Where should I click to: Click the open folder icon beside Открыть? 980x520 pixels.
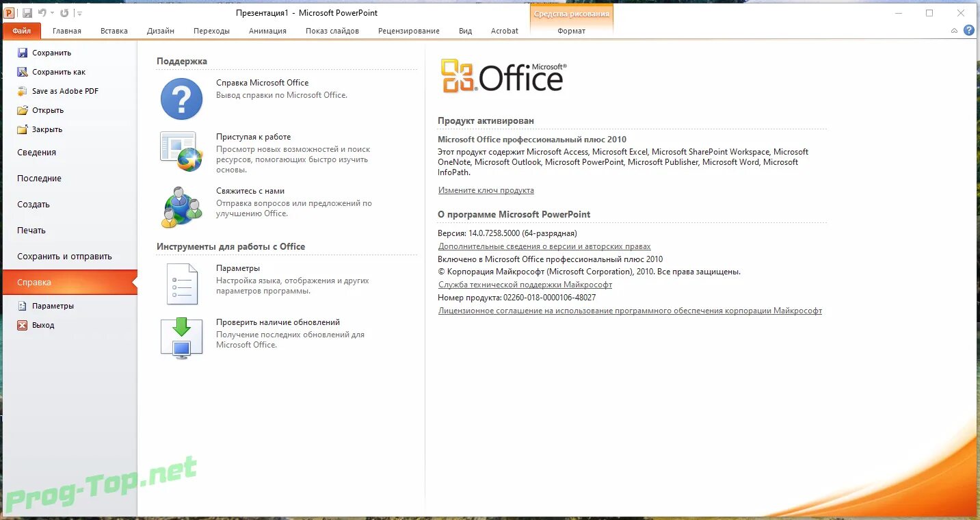tap(23, 110)
